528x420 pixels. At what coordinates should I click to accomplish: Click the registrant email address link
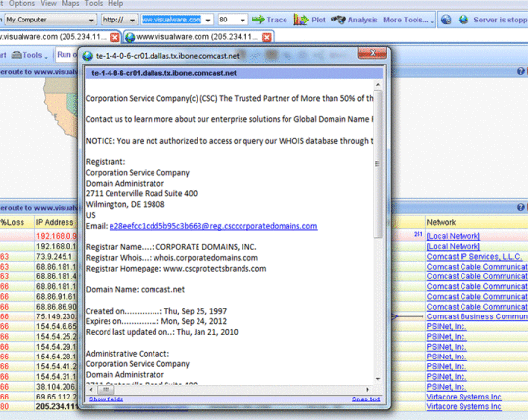pos(213,226)
